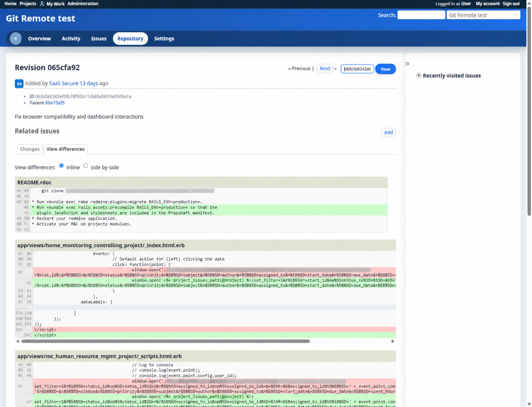Click the Add related issue button
The width and height of the screenshot is (532, 407).
388,132
